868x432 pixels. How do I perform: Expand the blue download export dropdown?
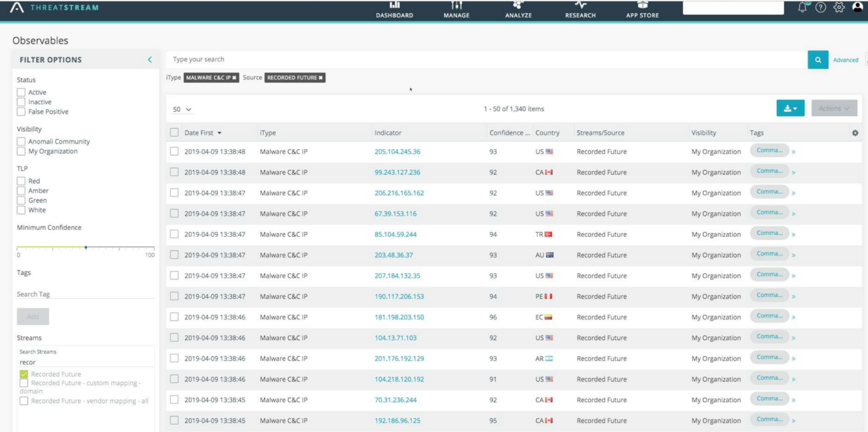coord(790,108)
